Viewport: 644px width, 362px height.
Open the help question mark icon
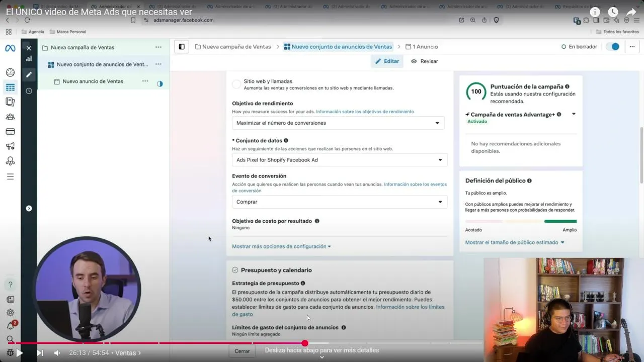click(x=10, y=285)
